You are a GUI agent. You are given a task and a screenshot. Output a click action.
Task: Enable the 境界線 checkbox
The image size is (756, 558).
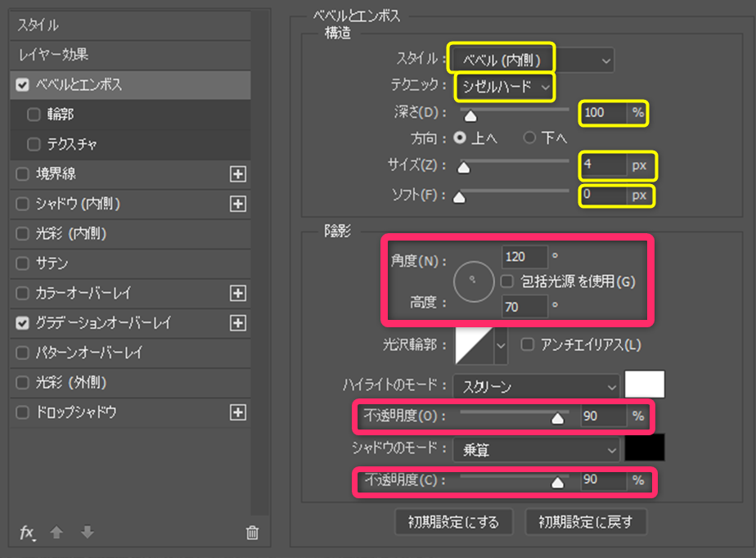click(x=22, y=174)
